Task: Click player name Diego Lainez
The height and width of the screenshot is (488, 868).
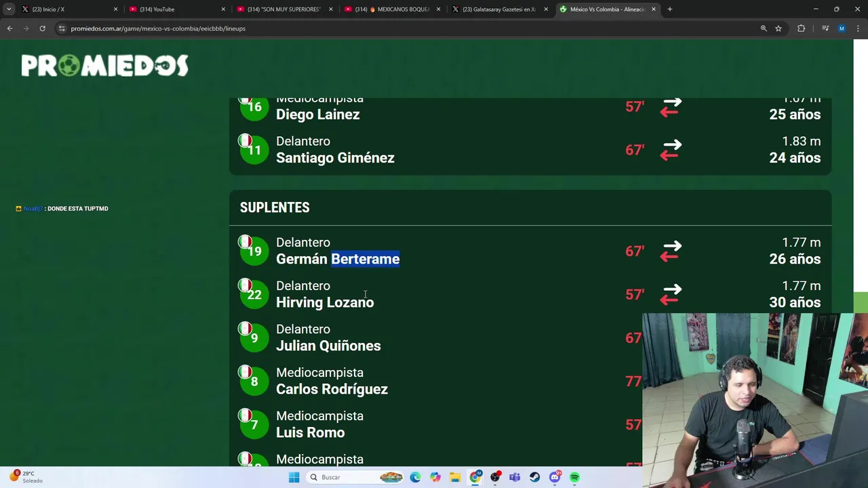Action: click(318, 115)
